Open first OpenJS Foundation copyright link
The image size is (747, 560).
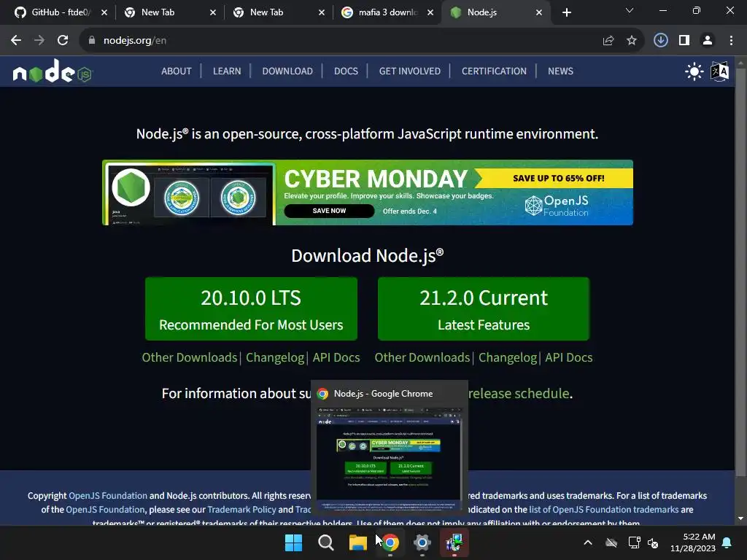click(x=108, y=496)
